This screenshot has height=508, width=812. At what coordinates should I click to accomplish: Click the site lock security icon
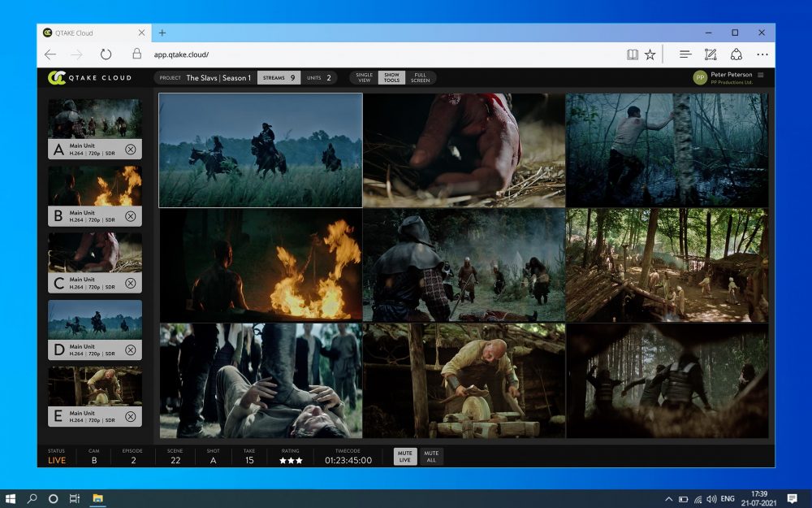coord(136,54)
